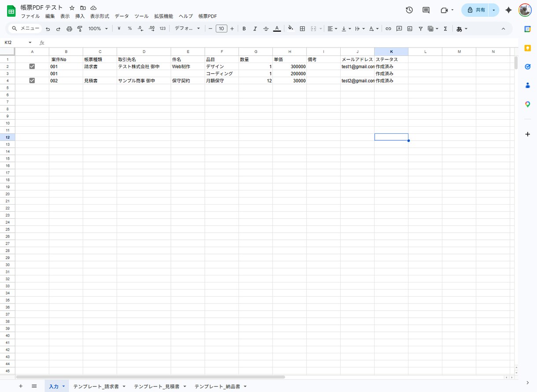Click the print icon in toolbar
Image resolution: width=537 pixels, height=392 pixels.
click(69, 29)
